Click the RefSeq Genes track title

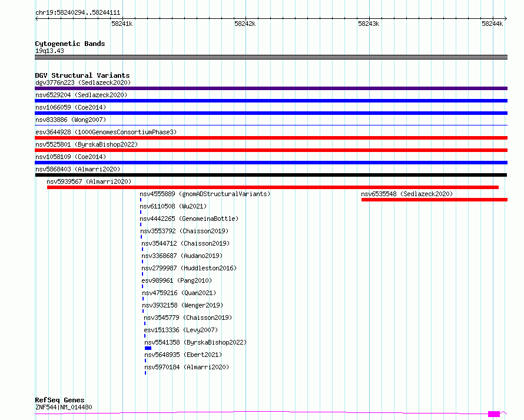click(x=59, y=400)
